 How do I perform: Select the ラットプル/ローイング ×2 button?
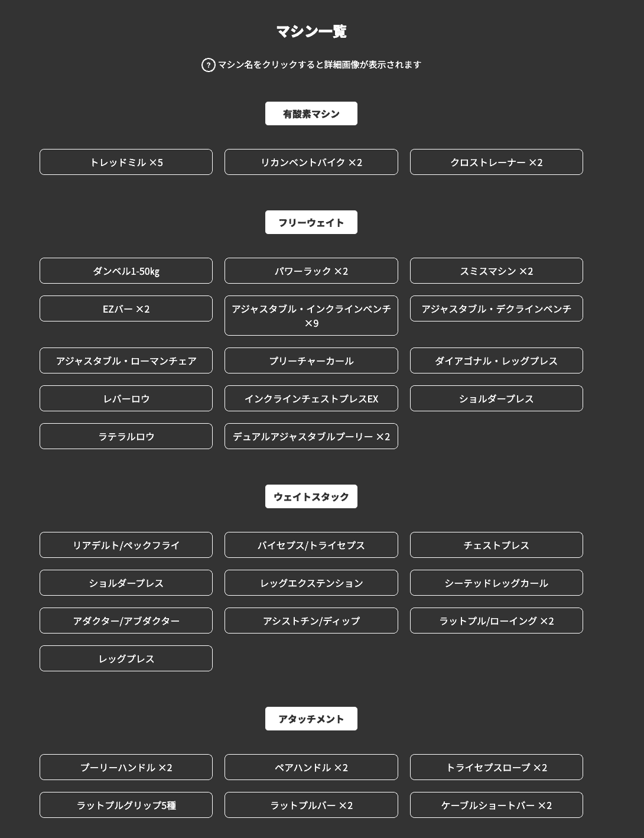tap(496, 621)
